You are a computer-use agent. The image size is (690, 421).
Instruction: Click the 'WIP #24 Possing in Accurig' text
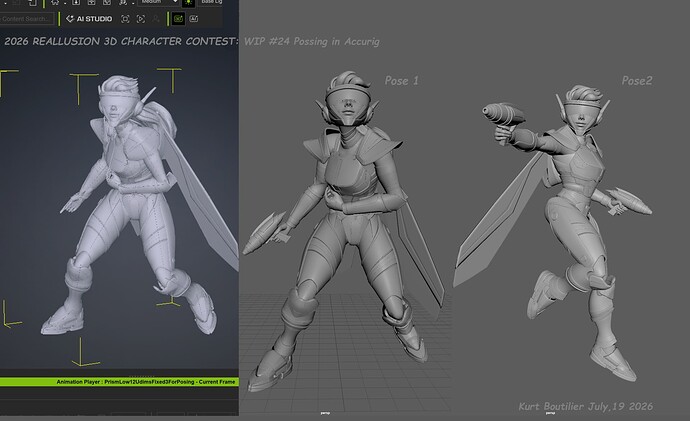pyautogui.click(x=312, y=41)
